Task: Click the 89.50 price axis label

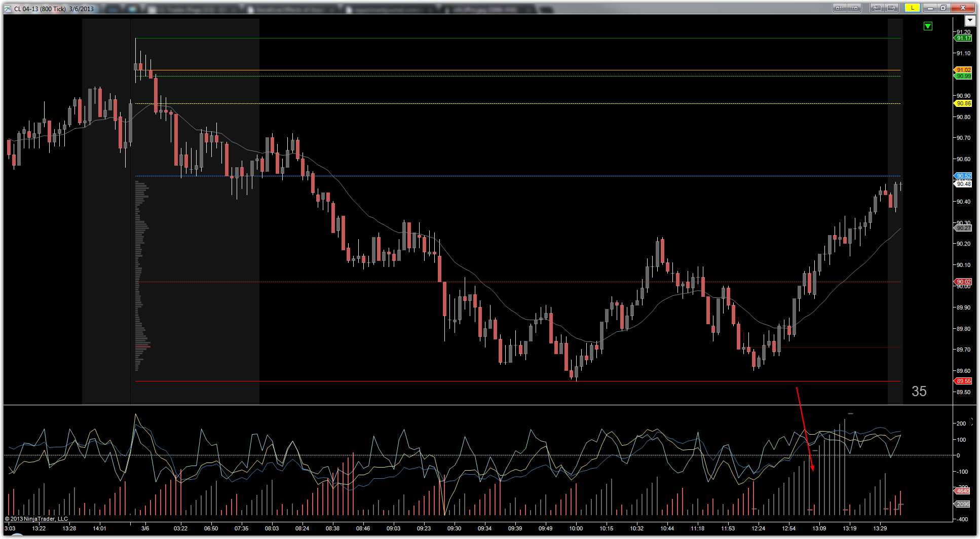Action: pyautogui.click(x=963, y=392)
